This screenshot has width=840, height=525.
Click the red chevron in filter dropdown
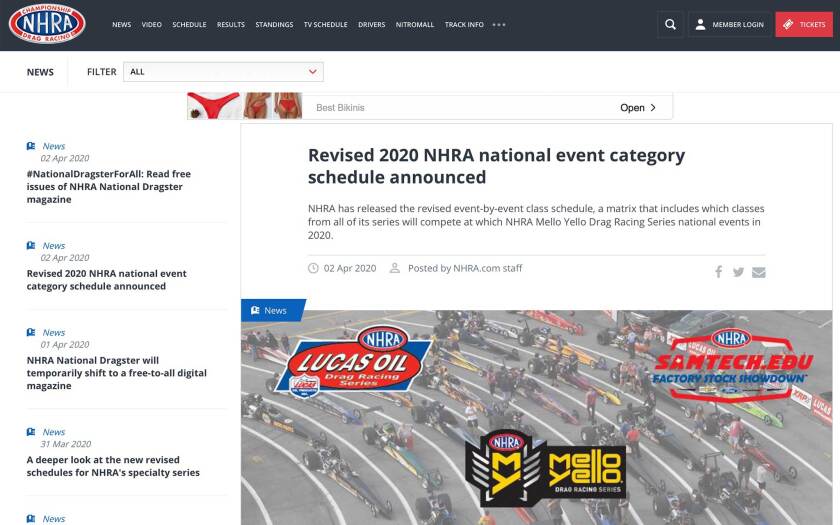pyautogui.click(x=312, y=72)
